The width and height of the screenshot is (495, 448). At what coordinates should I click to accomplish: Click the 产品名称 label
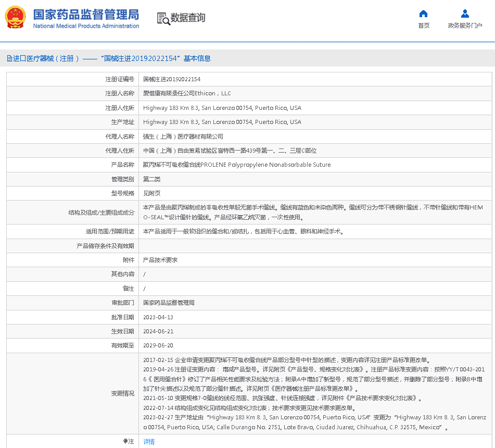[x=122, y=165]
